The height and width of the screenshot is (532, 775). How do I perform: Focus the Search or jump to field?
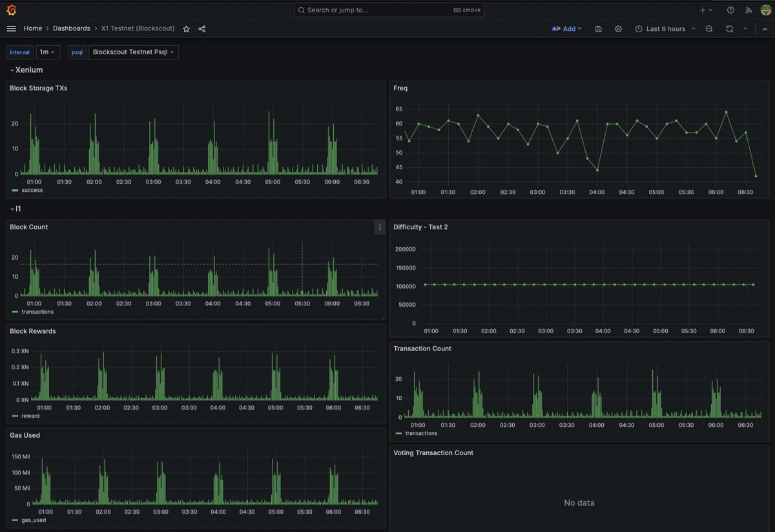click(389, 10)
